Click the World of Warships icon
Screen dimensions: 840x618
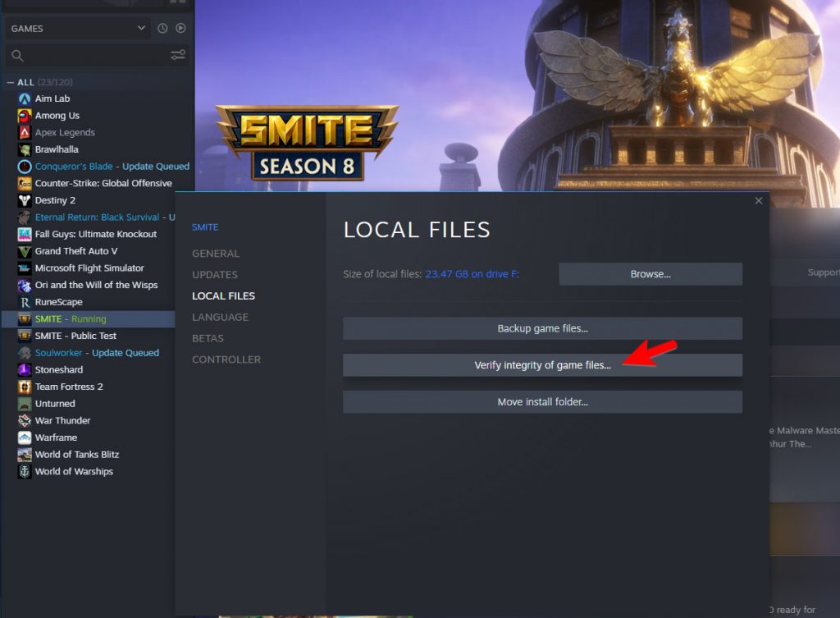pyautogui.click(x=24, y=472)
